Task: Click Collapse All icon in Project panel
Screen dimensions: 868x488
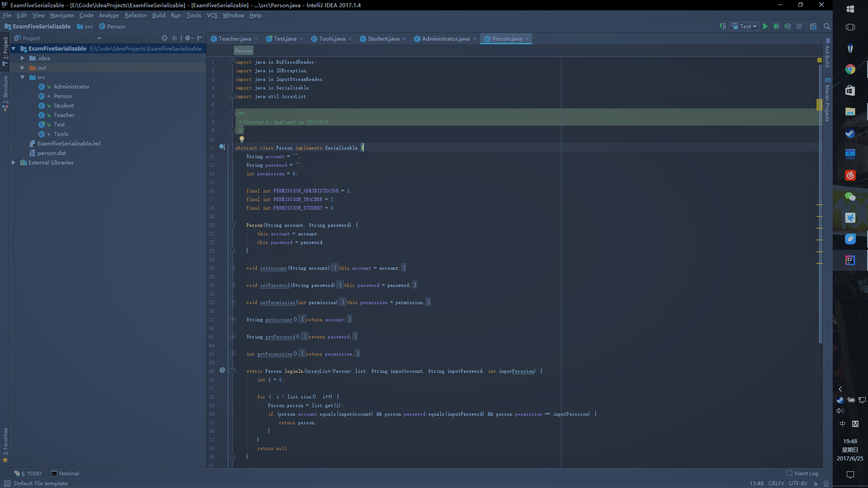Action: (175, 38)
